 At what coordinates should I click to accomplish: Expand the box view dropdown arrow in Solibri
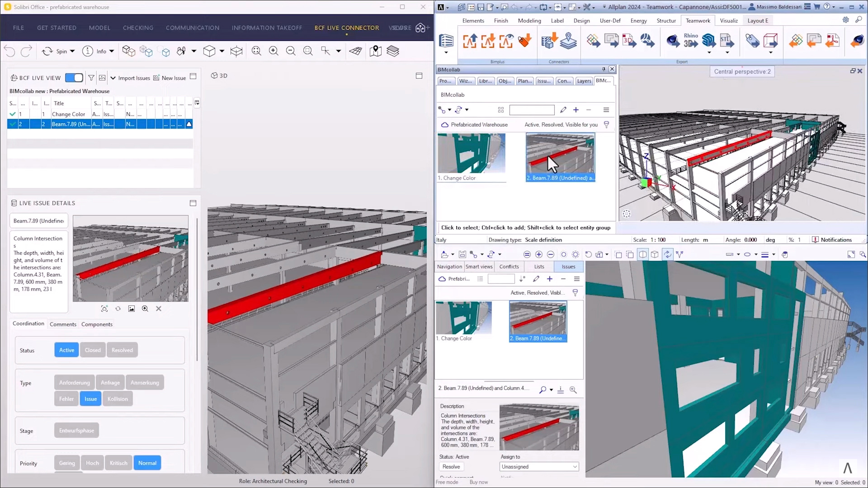(x=222, y=51)
